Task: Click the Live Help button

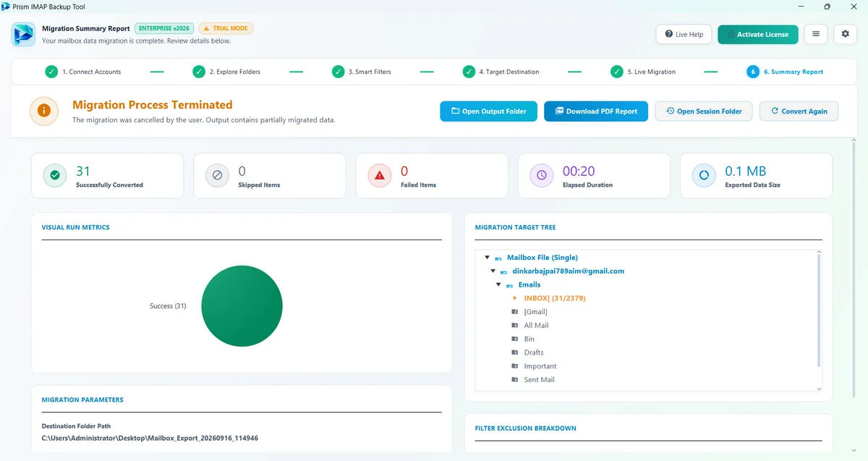Action: pyautogui.click(x=684, y=34)
